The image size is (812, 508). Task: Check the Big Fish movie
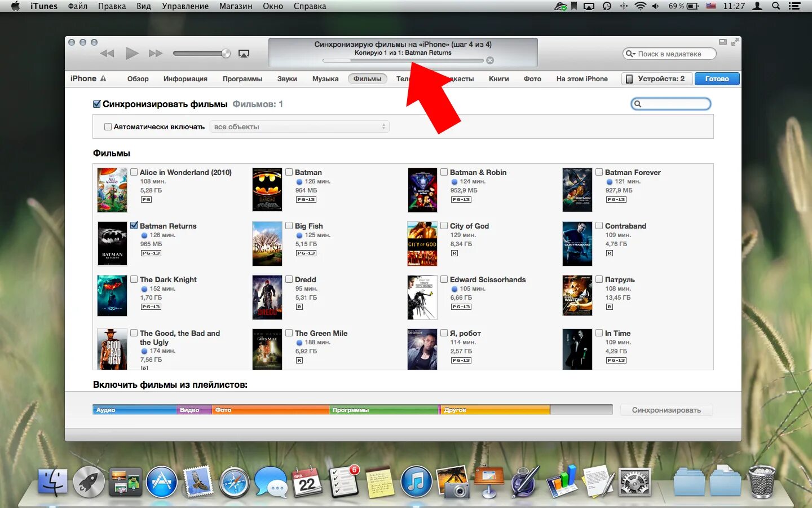click(x=289, y=226)
